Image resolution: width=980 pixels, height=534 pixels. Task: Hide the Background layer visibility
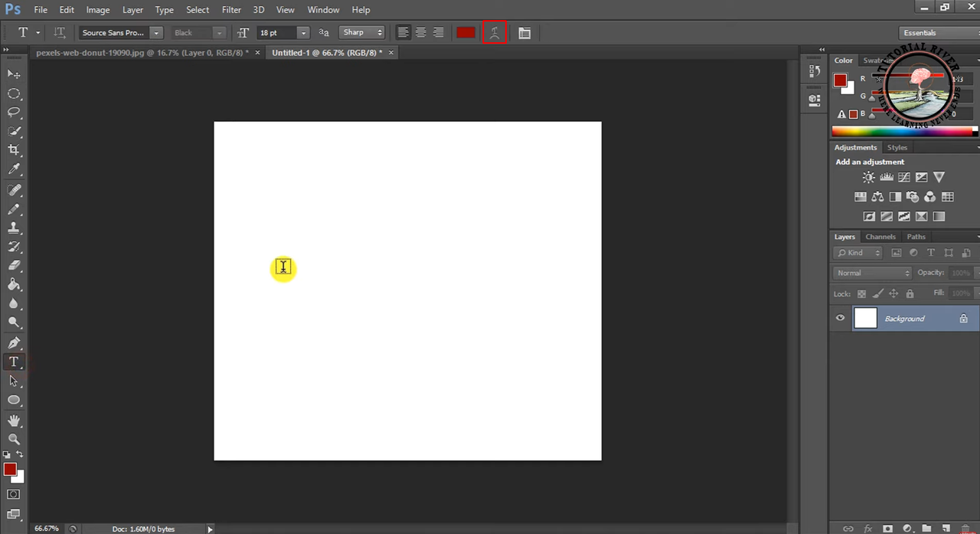(x=841, y=318)
